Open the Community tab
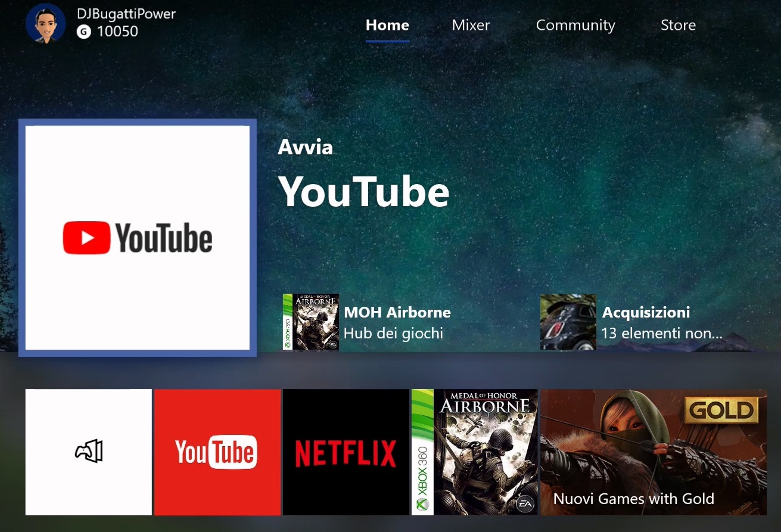 pyautogui.click(x=575, y=25)
